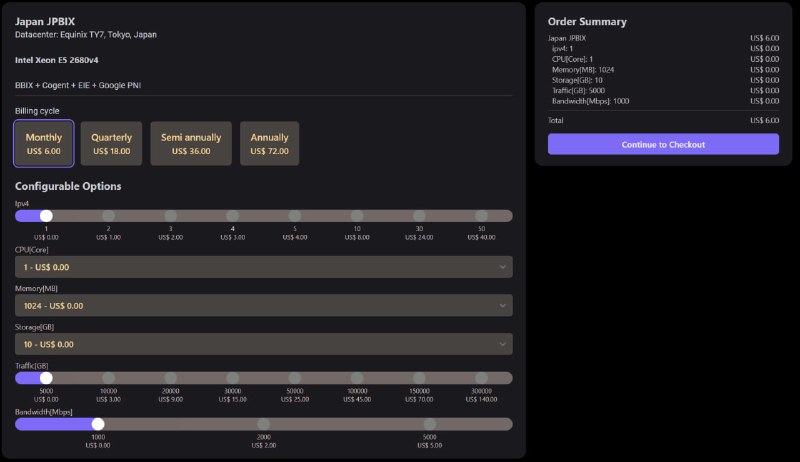
Task: Move Ipv4 slider to 50 stop
Action: point(481,216)
